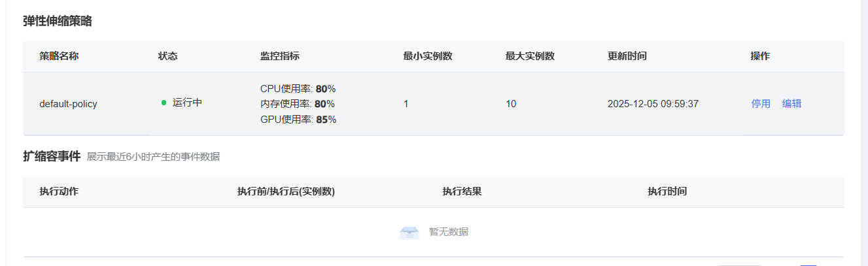Image resolution: width=868 pixels, height=266 pixels.
Task: Select the default-policy name cell
Action: 68,103
